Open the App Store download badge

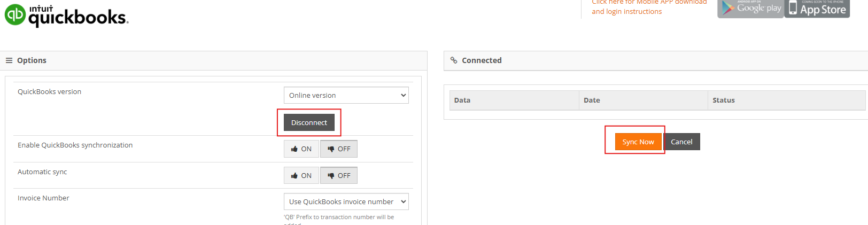[x=817, y=9]
